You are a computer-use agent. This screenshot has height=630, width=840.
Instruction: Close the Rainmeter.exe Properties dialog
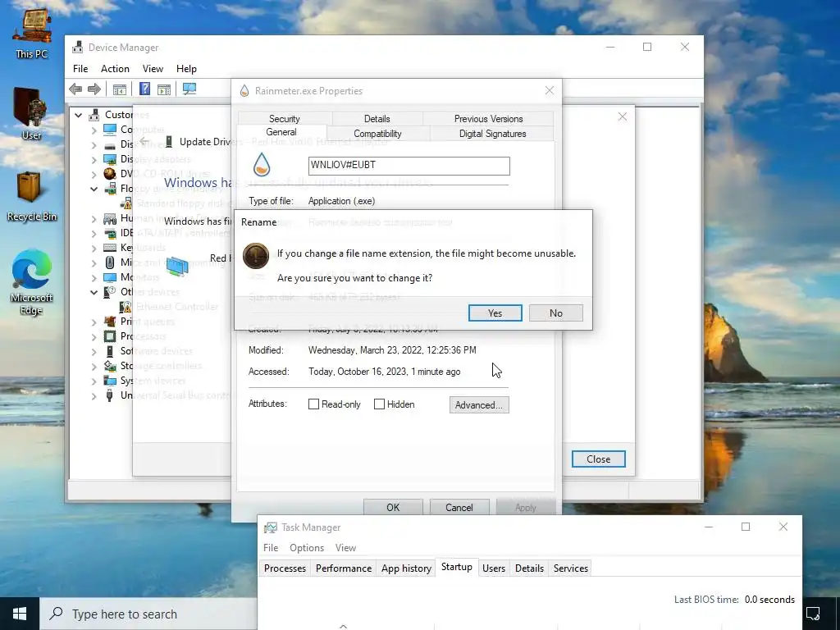pyautogui.click(x=549, y=90)
